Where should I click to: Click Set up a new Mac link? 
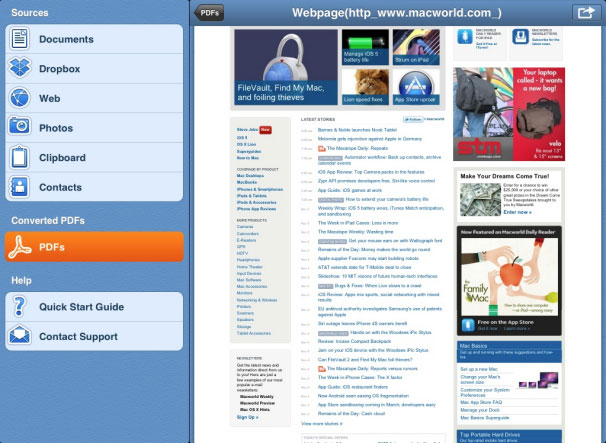(x=479, y=369)
